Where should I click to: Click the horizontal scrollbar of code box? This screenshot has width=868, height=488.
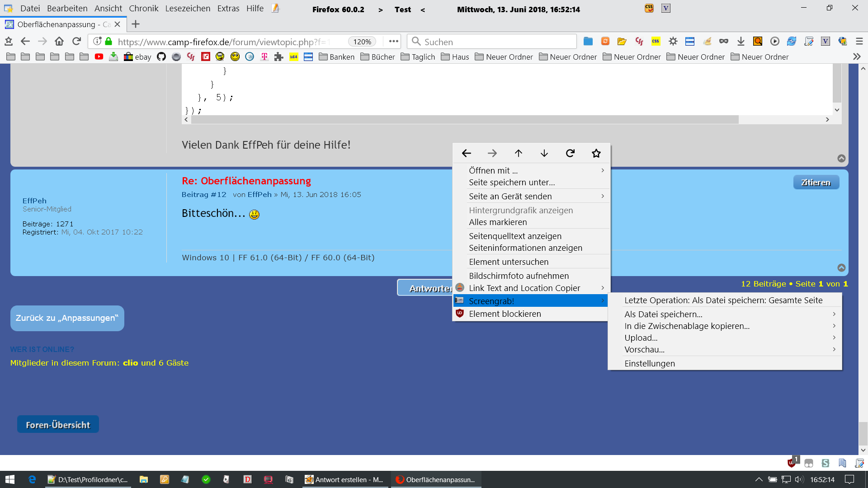tap(465, 120)
